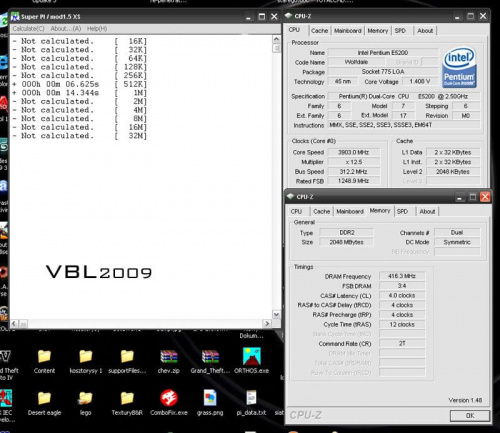Click the Multiplier x 12.5 value
The image size is (500, 433).
tap(353, 162)
